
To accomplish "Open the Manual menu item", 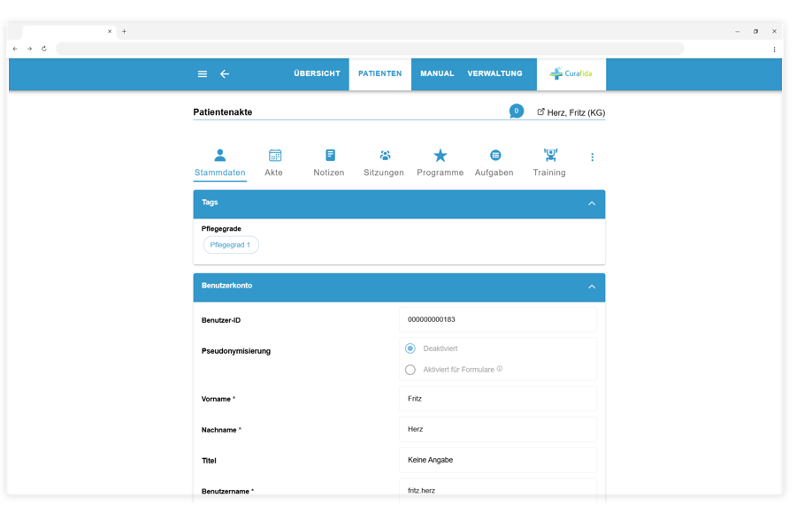I will coord(437,73).
